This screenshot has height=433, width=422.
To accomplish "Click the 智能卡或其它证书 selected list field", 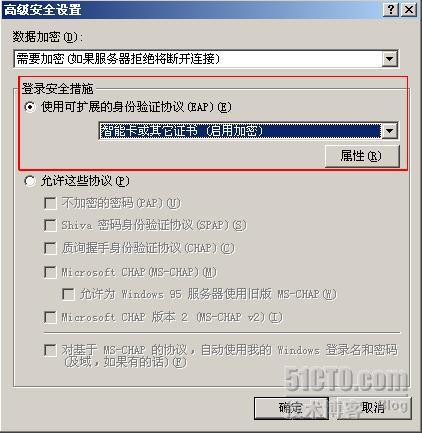I will [x=240, y=131].
